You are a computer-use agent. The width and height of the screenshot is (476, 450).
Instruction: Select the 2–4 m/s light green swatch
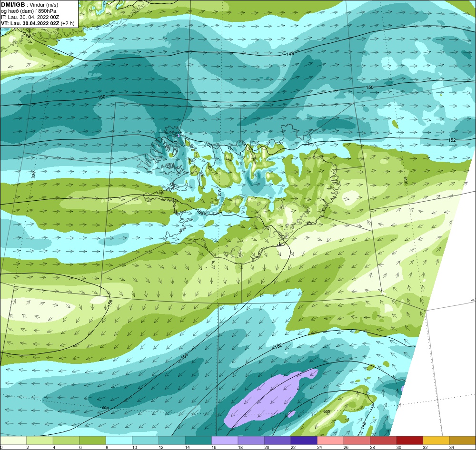pyautogui.click(x=40, y=440)
